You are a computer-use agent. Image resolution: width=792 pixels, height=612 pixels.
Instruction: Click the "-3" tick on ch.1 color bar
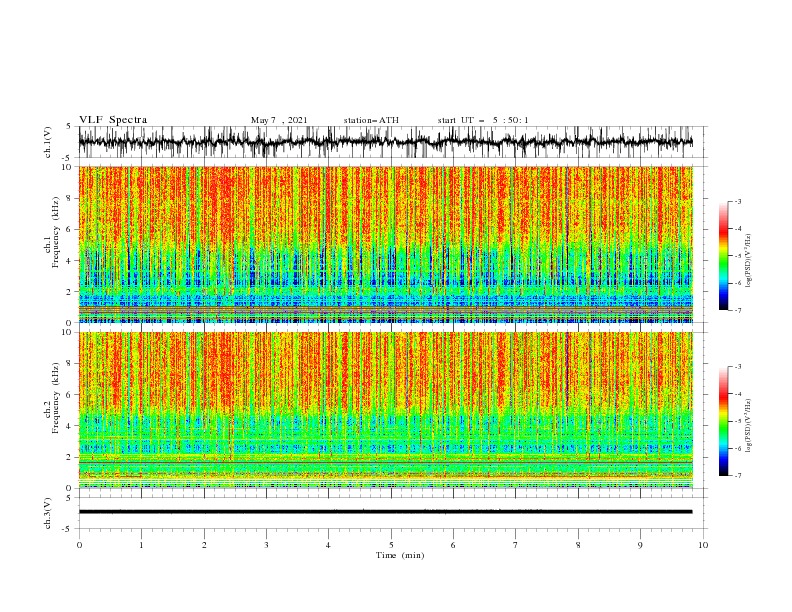[x=737, y=201]
